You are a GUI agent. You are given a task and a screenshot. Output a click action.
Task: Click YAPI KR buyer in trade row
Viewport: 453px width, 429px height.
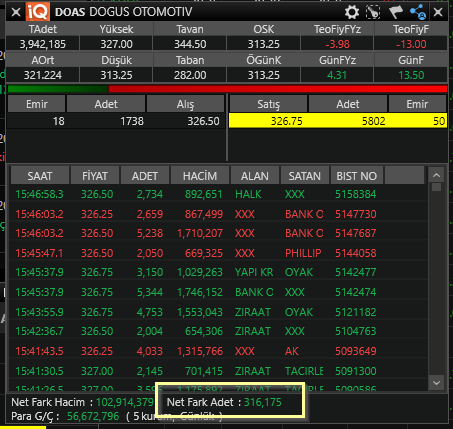(x=254, y=272)
